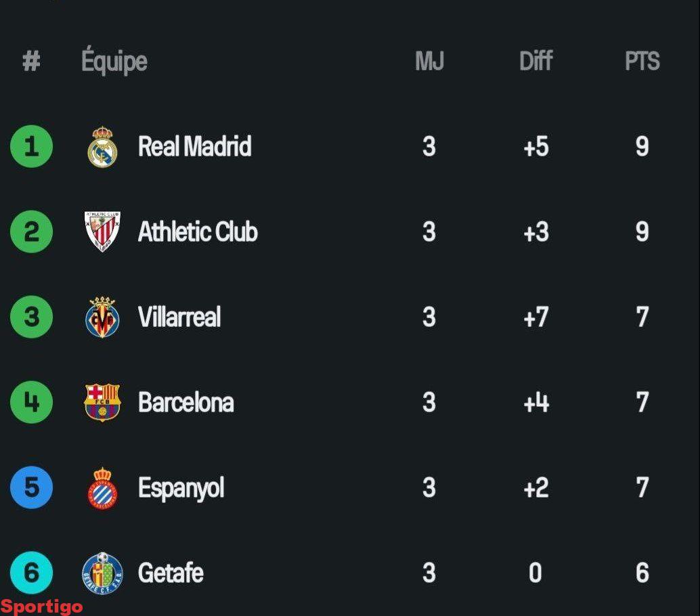The height and width of the screenshot is (616, 700).
Task: Sort table by MJ column header
Action: [429, 62]
